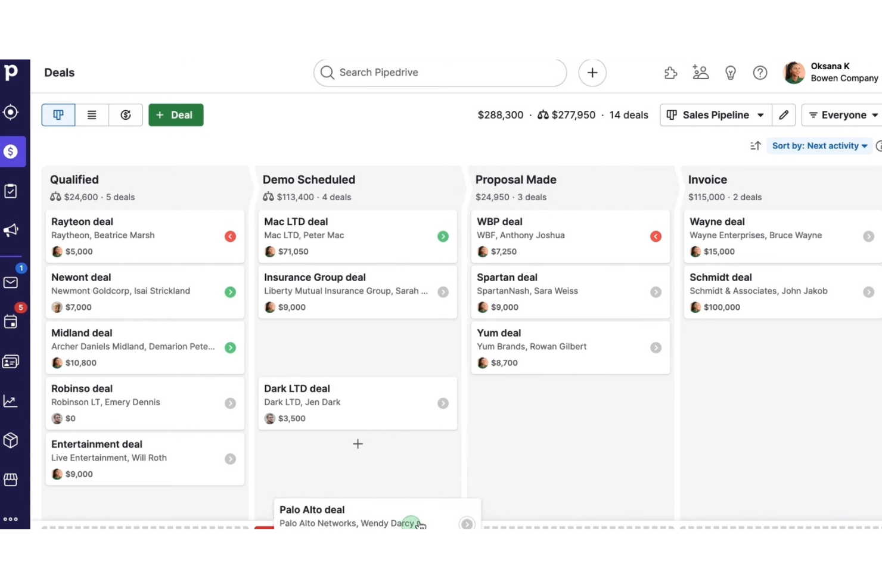Open the help question mark icon

point(760,73)
